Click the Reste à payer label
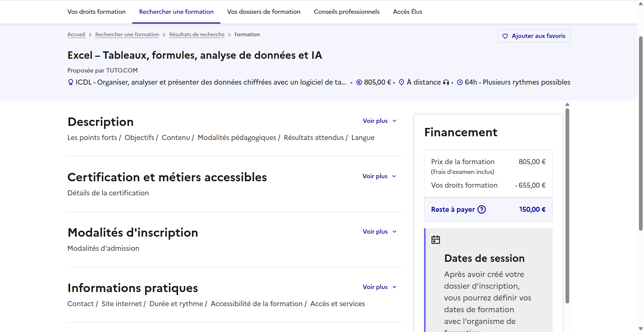 pos(453,209)
